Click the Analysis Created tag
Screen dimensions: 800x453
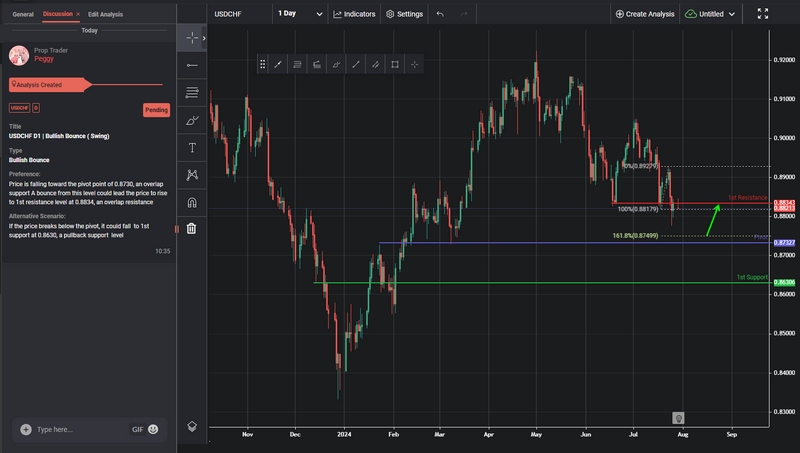[x=50, y=85]
